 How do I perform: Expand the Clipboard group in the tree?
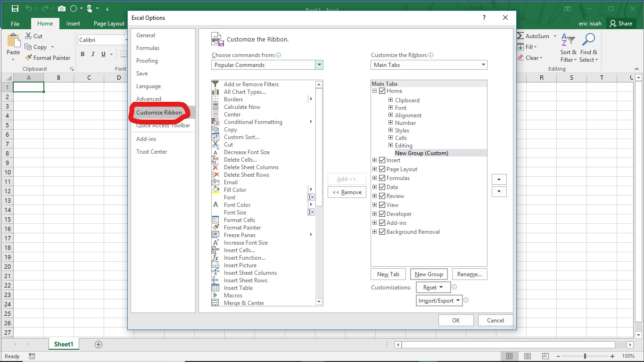click(x=390, y=100)
